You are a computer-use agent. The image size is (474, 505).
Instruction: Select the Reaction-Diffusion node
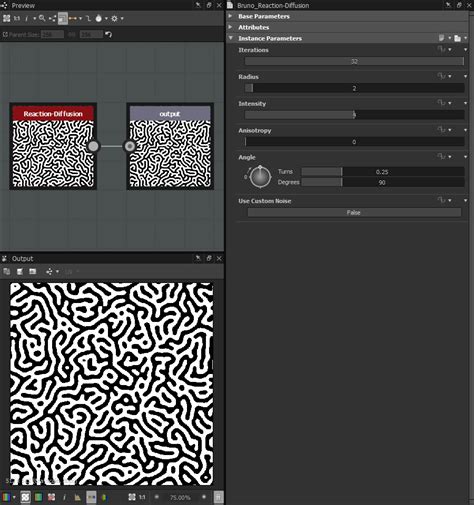pos(53,146)
